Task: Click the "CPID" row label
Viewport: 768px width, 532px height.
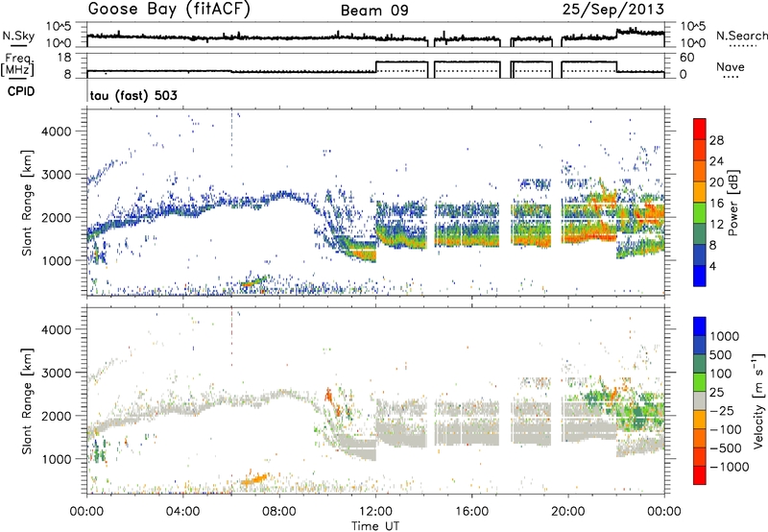Action: tap(21, 91)
